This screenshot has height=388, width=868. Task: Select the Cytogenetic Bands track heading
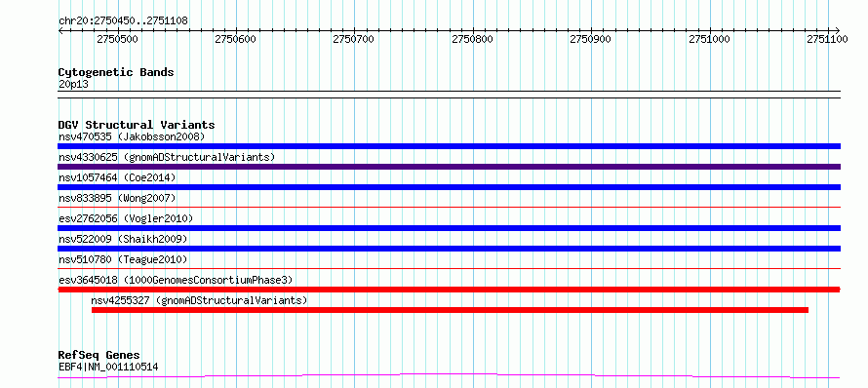(116, 72)
